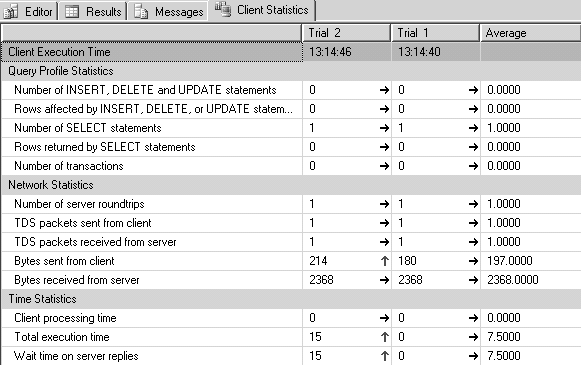
Task: Open the Results tab
Action: click(93, 11)
